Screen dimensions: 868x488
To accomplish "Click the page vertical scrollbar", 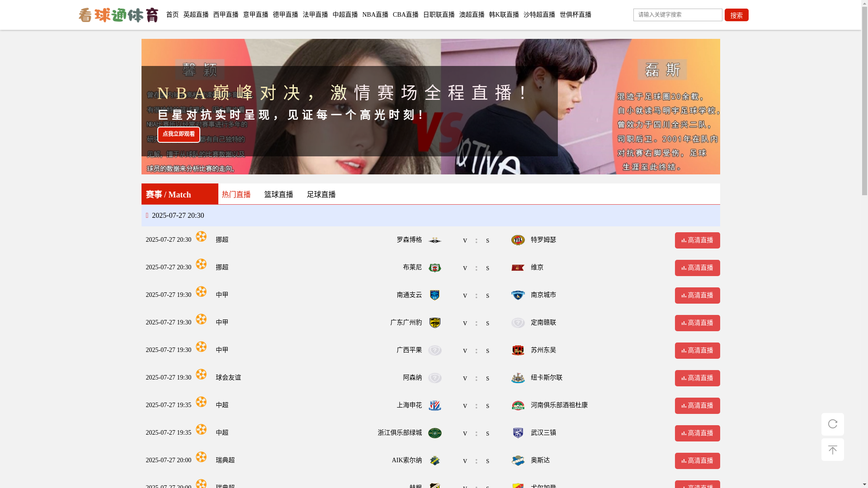I will coord(864,244).
